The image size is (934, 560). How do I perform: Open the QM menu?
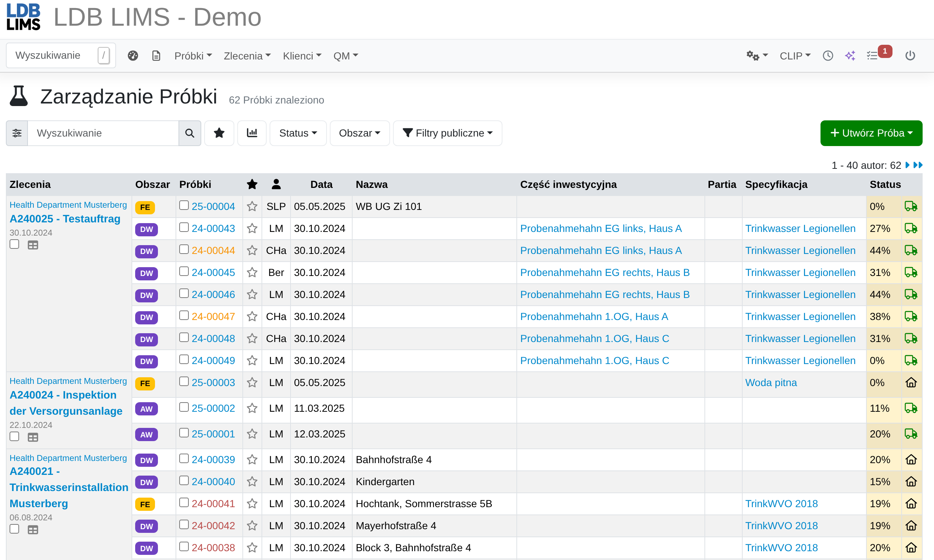coord(346,56)
